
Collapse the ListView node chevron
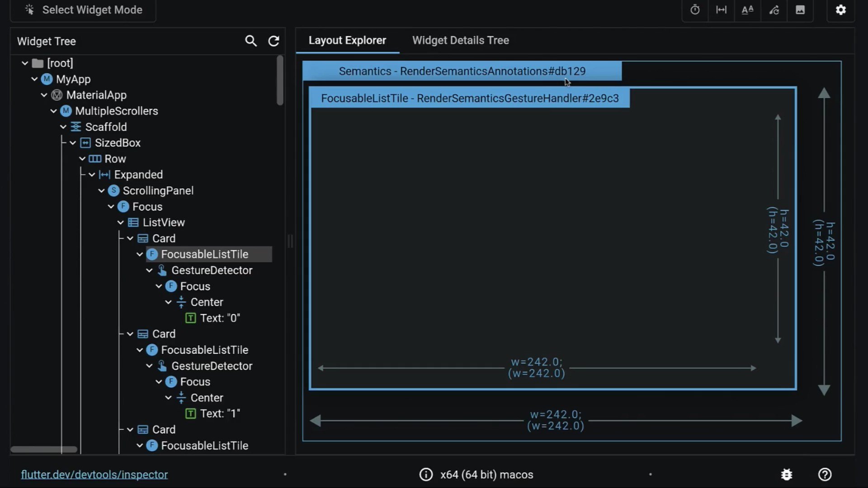pyautogui.click(x=120, y=222)
